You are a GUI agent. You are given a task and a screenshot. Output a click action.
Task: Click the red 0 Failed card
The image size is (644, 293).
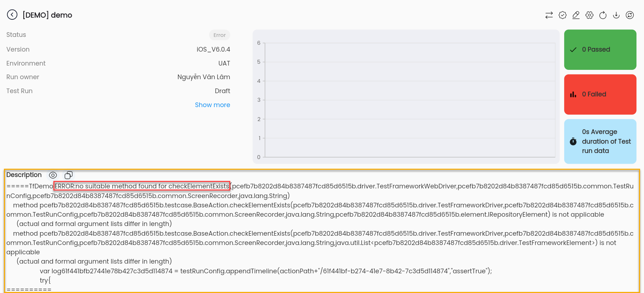pyautogui.click(x=600, y=94)
